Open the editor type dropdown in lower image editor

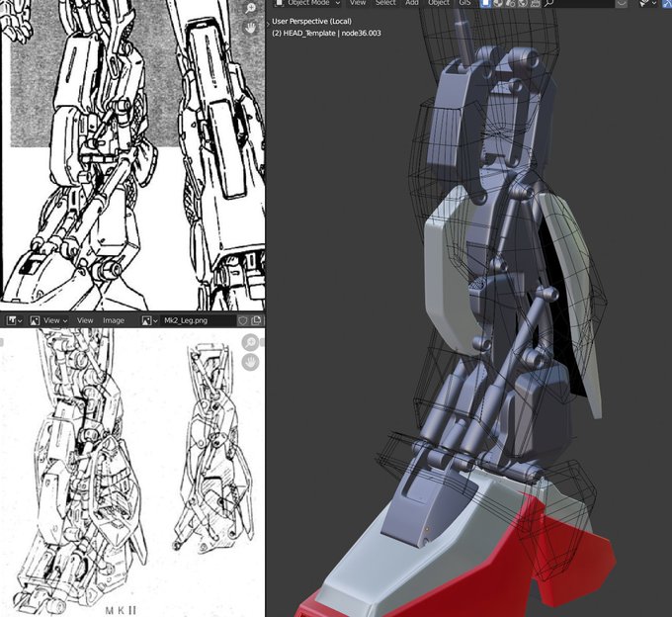15,320
